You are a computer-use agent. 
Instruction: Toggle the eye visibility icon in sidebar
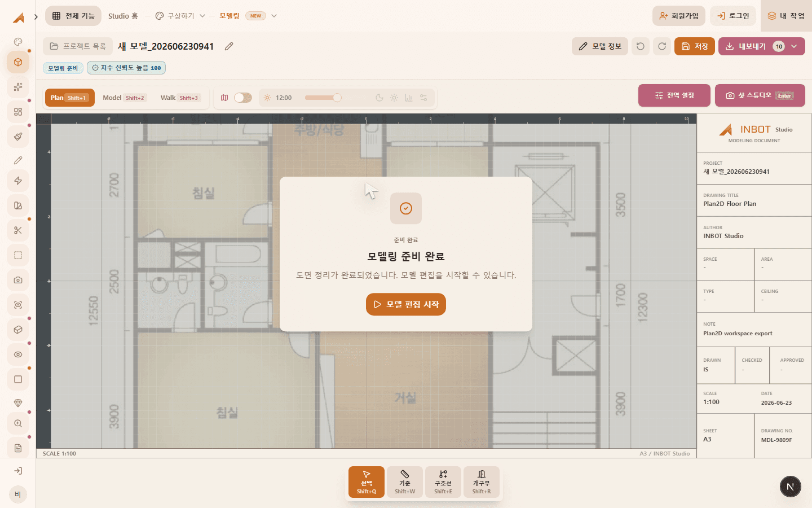[x=18, y=354]
